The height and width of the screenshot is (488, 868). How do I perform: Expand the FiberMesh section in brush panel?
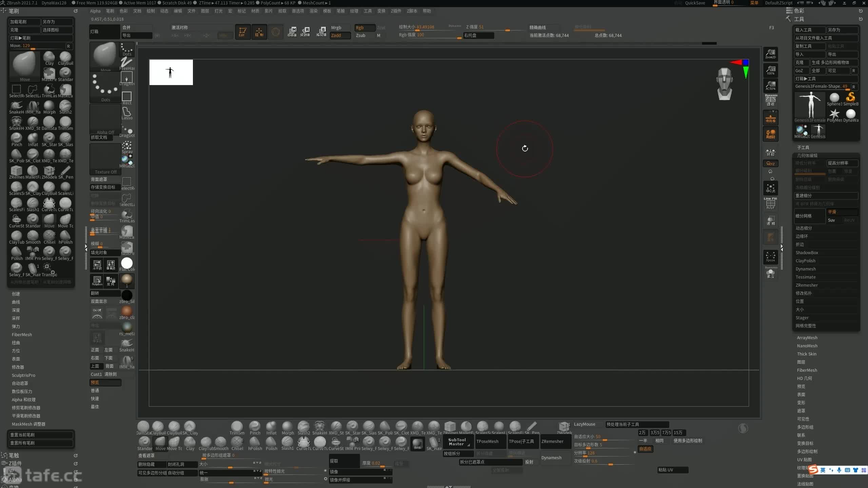click(x=22, y=334)
